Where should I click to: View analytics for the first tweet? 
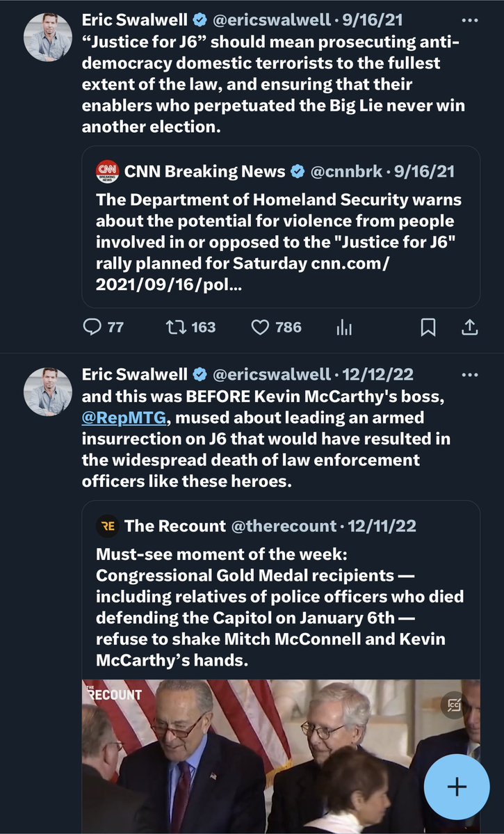[344, 328]
